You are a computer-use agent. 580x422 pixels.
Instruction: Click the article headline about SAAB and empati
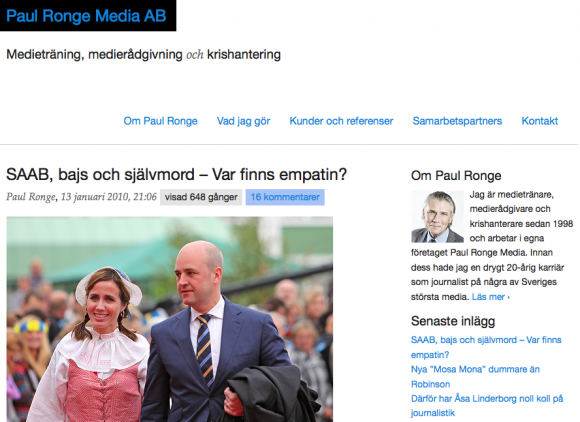point(176,174)
